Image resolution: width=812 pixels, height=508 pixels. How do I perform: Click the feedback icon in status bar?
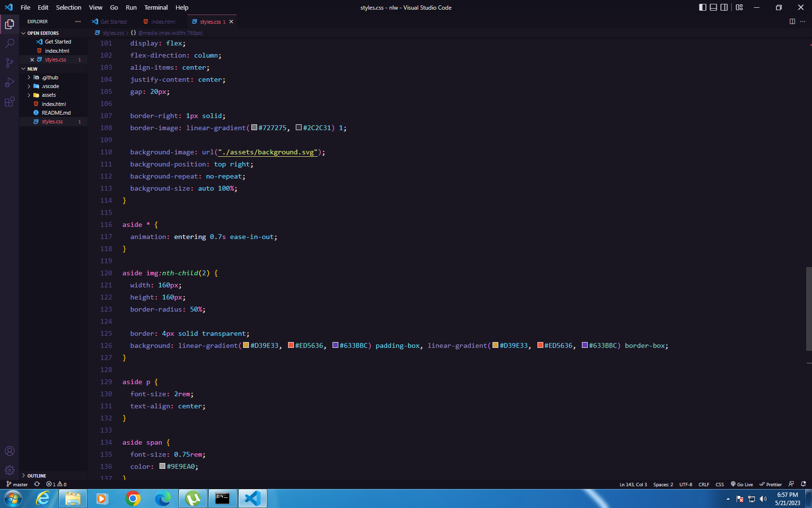[791, 484]
